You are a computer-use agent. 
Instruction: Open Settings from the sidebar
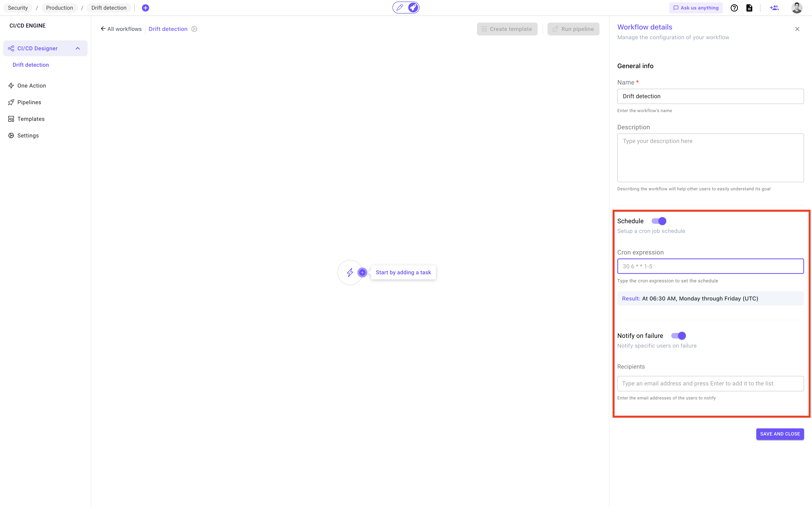[28, 135]
